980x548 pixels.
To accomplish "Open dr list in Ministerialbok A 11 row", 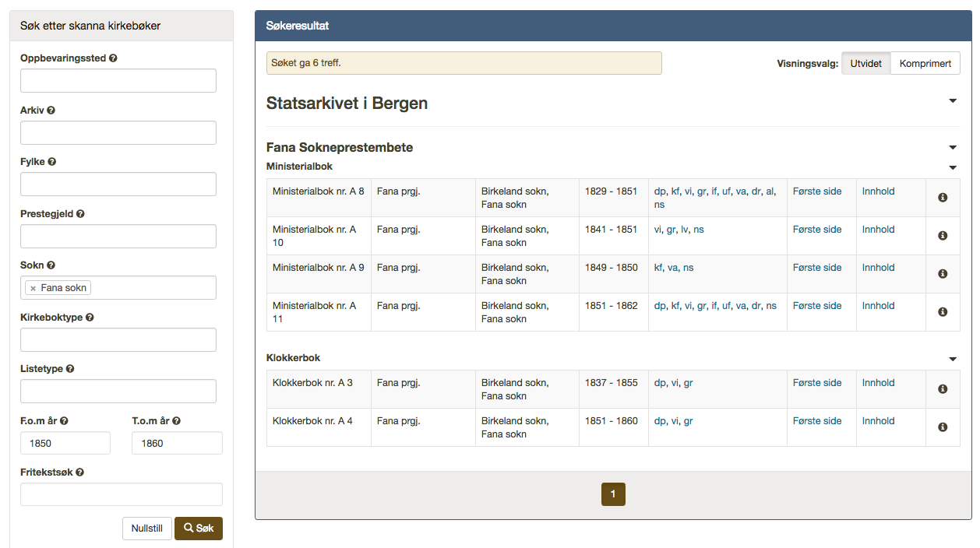I will pyautogui.click(x=756, y=306).
